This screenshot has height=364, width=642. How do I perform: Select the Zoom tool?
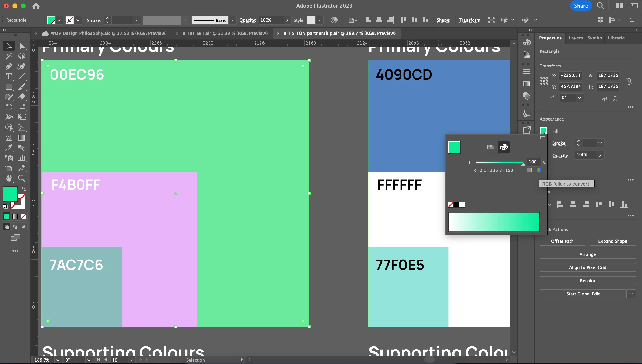coord(22,178)
